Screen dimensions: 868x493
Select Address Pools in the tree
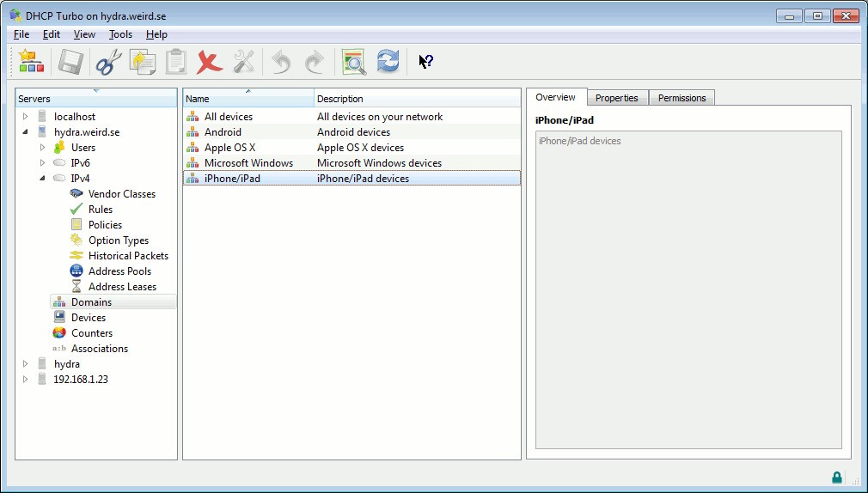(x=119, y=271)
